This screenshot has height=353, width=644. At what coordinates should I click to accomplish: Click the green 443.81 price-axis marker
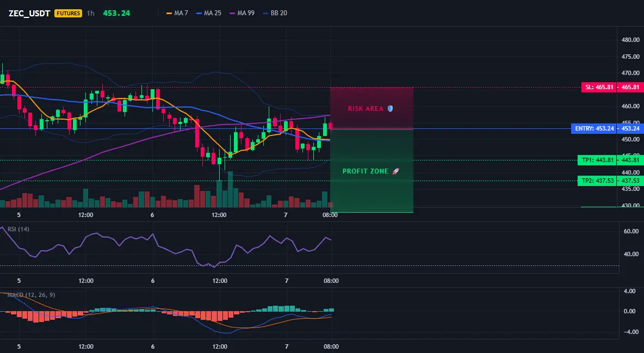click(630, 160)
